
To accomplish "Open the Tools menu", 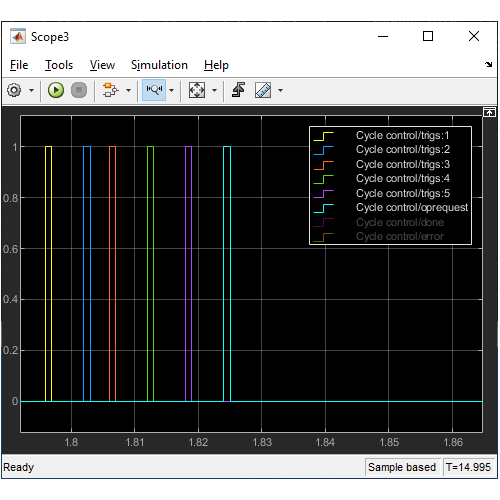I will 59,65.
